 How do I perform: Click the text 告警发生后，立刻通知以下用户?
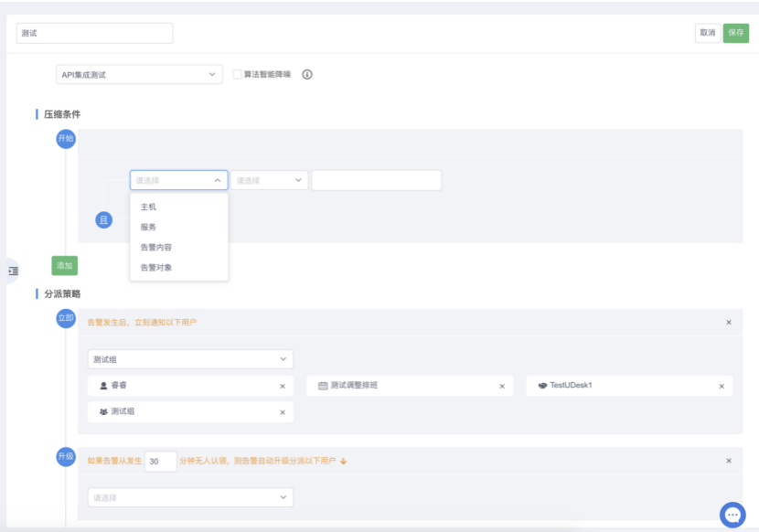pos(142,323)
